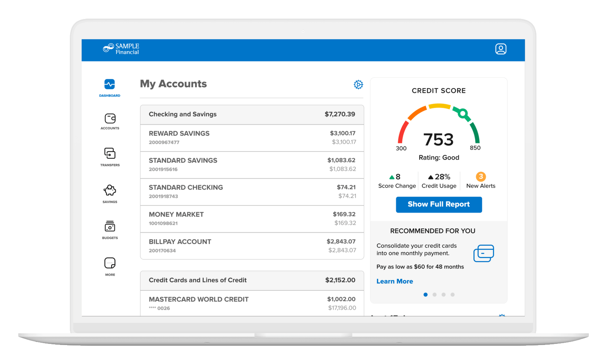
Task: Toggle the Score Change indicator
Action: 397,180
